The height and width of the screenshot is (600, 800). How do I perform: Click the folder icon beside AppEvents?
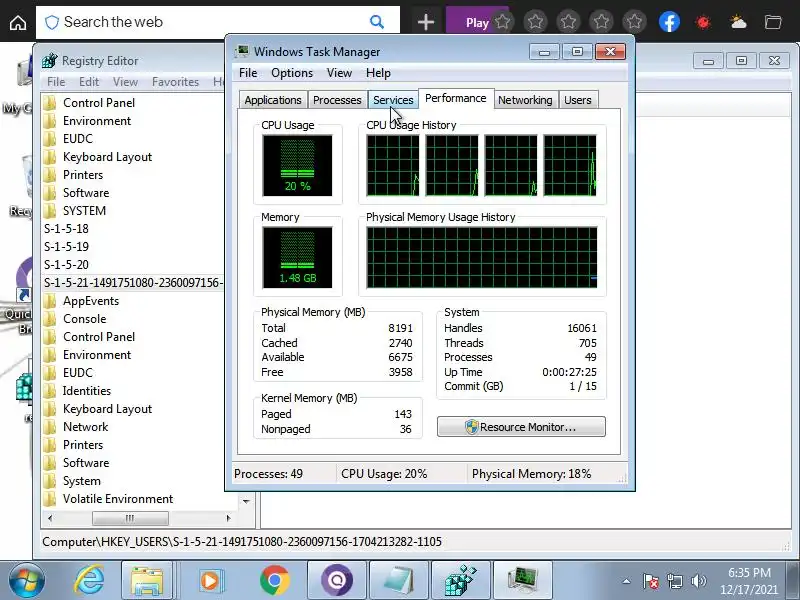[49, 301]
